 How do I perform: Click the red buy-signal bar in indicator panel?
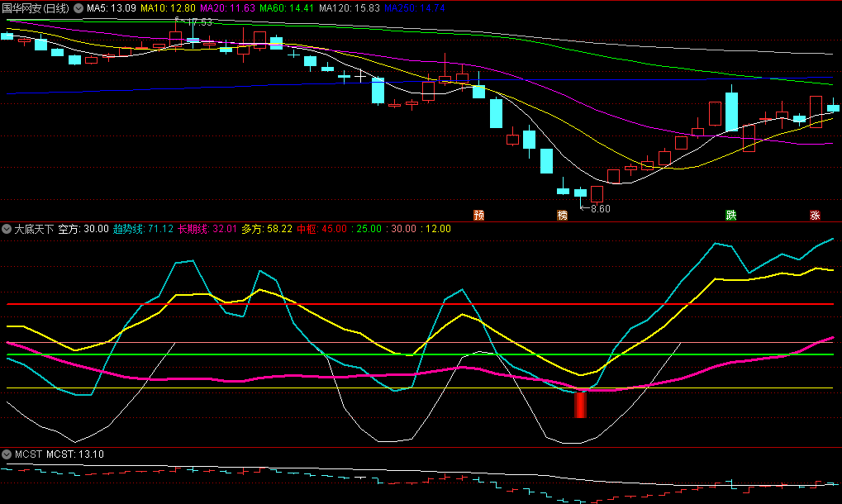[580, 405]
